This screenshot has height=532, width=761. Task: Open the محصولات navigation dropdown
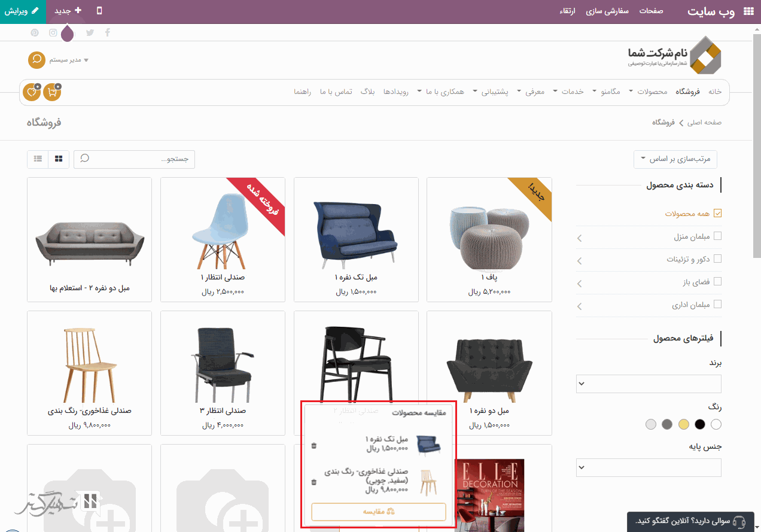click(x=649, y=92)
